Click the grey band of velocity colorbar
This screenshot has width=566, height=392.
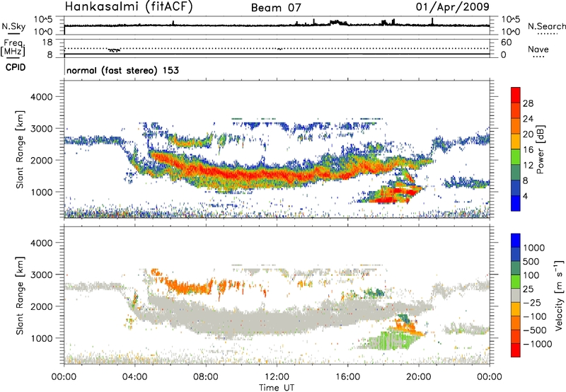click(x=516, y=296)
